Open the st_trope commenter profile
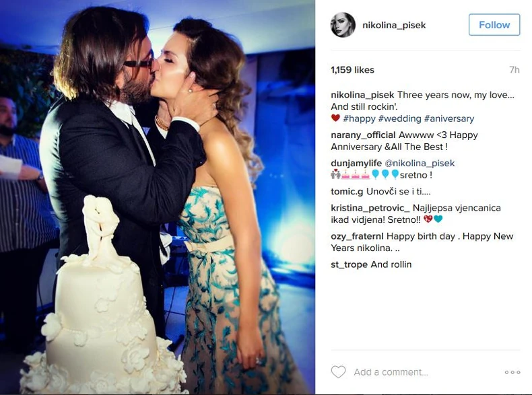532x395 pixels. [x=349, y=264]
